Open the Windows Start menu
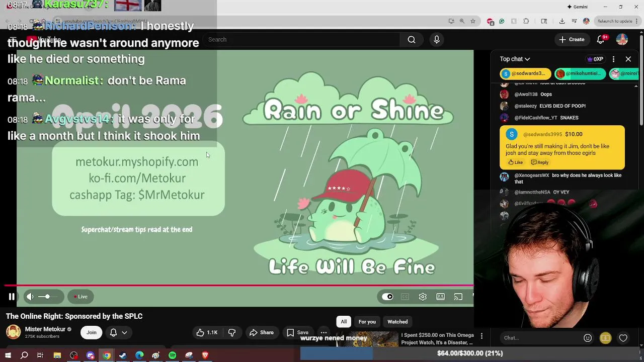The height and width of the screenshot is (362, 644). point(8,355)
